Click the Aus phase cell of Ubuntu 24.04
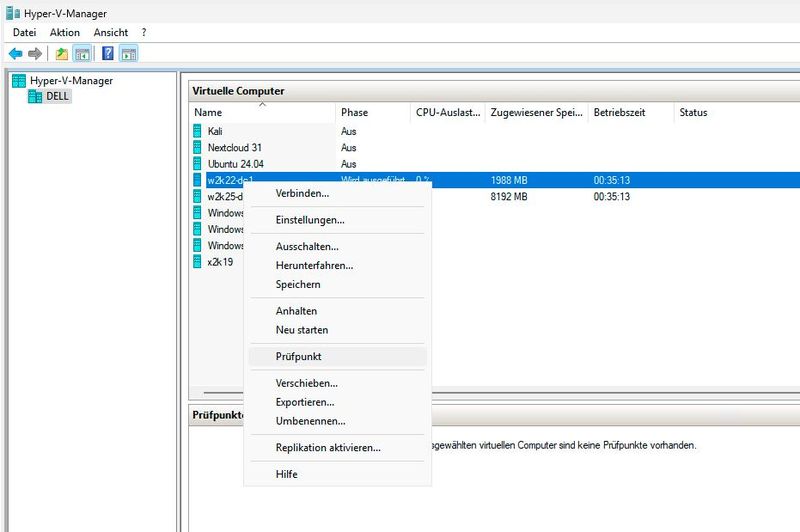Image resolution: width=800 pixels, height=532 pixels. click(x=348, y=164)
